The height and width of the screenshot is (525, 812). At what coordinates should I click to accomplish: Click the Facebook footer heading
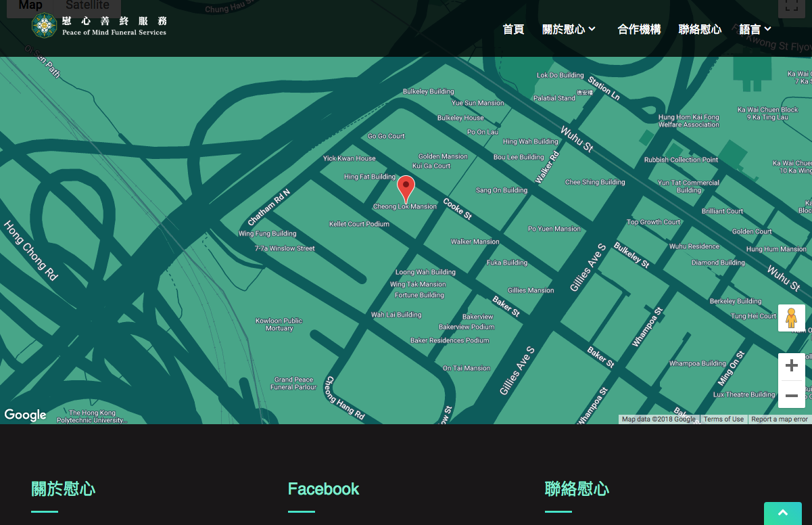323,489
